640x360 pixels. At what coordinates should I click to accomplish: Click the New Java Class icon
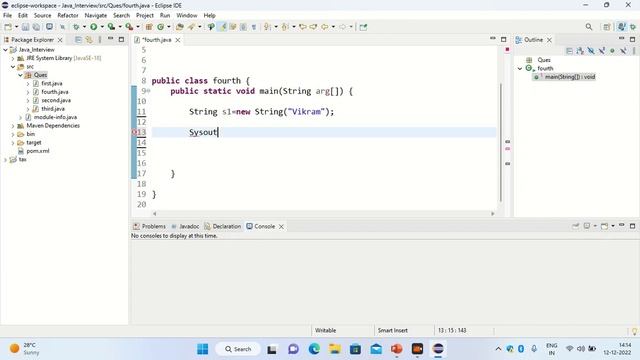(x=160, y=27)
